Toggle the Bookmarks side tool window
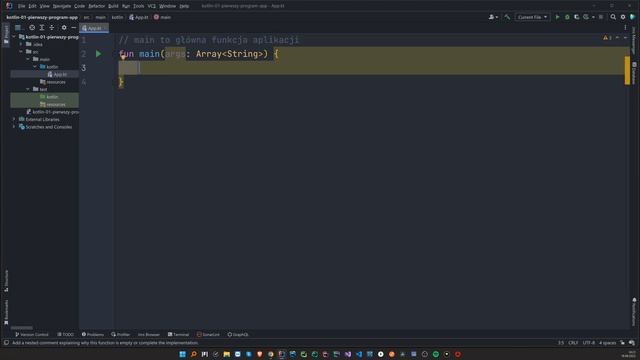This screenshot has width=640, height=360. (6, 312)
